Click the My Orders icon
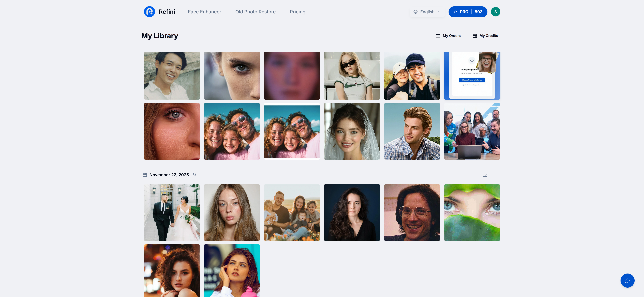The height and width of the screenshot is (297, 644). click(x=438, y=36)
